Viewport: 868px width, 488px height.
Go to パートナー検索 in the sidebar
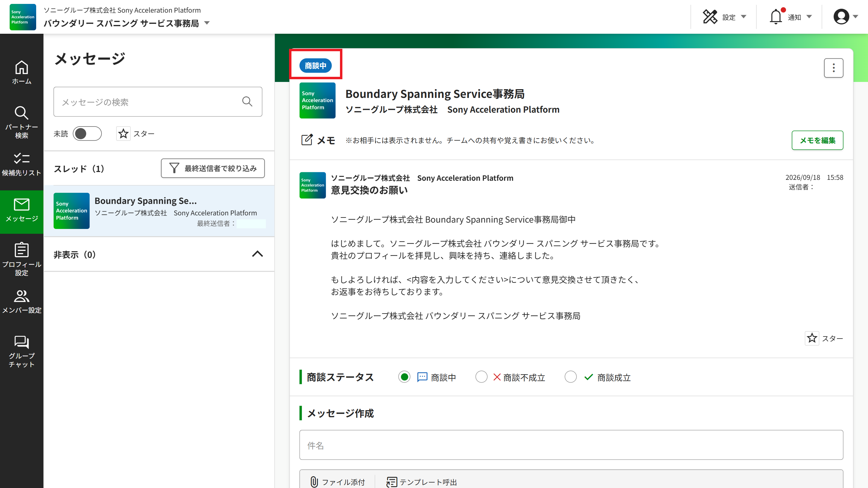coord(22,122)
